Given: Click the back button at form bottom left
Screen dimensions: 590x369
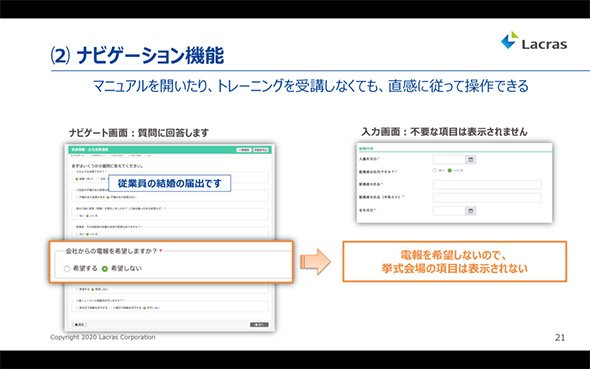Looking at the screenshot, I should [x=79, y=325].
